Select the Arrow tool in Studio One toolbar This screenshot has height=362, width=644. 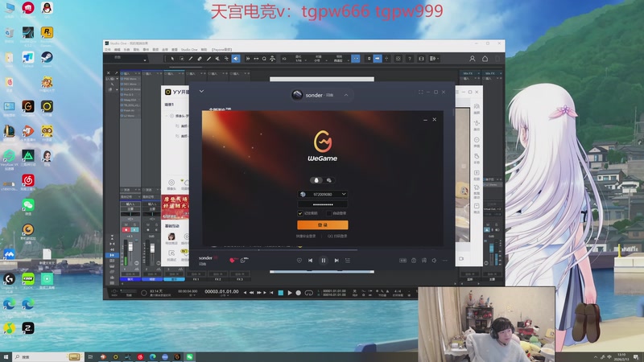pyautogui.click(x=172, y=59)
